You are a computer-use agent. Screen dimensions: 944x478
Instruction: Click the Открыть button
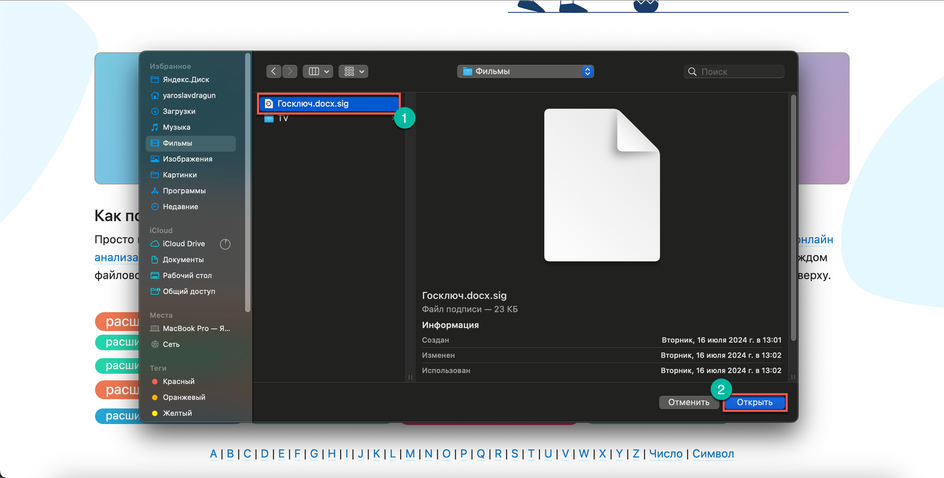[754, 402]
